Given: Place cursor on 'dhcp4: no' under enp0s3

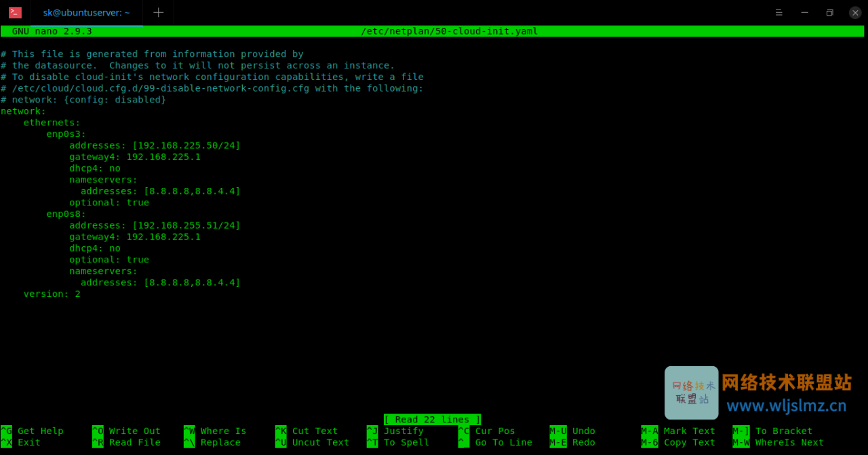Looking at the screenshot, I should pyautogui.click(x=95, y=169).
